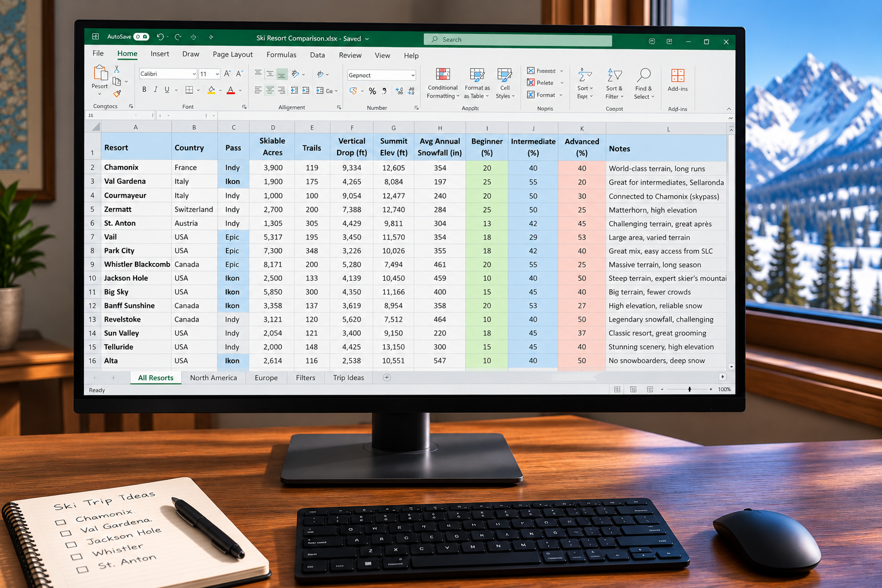Click the Format button in Cells group
Screen dimensions: 882x588
pos(545,95)
